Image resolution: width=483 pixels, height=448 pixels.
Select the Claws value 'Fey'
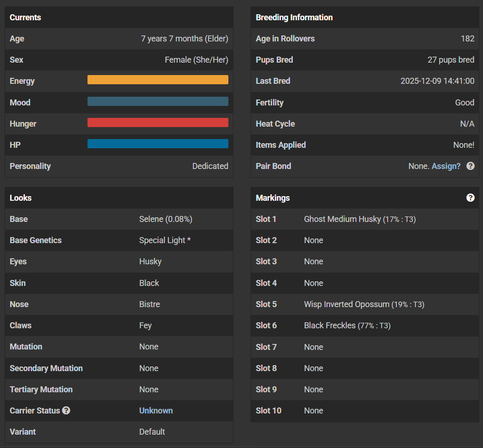tap(145, 326)
